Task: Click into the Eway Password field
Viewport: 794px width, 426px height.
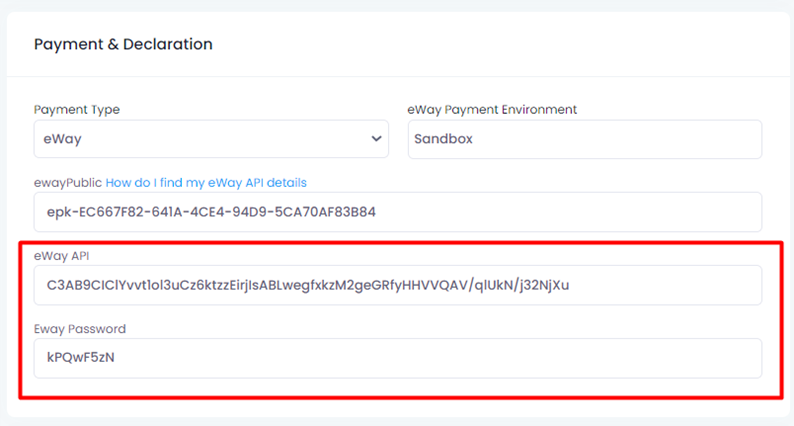Action: (398, 358)
